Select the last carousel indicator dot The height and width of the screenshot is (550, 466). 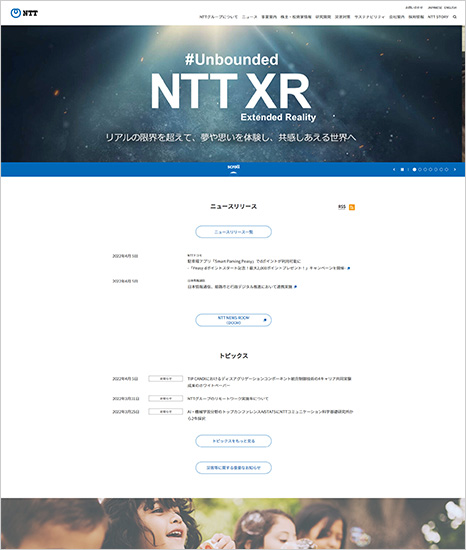446,169
